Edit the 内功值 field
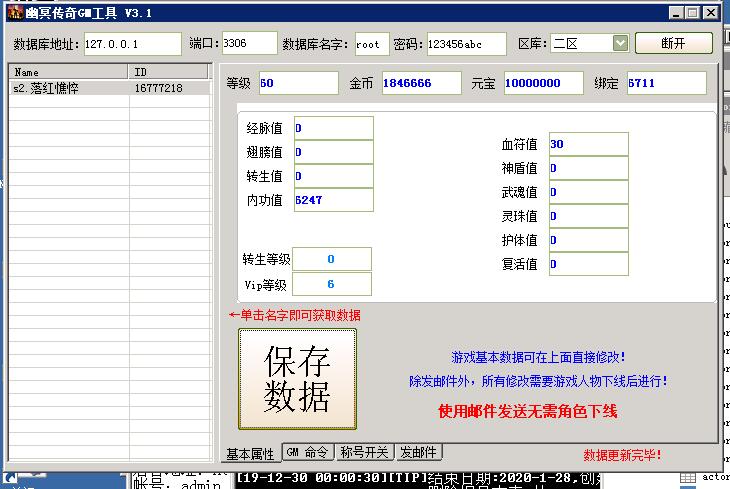Viewport: 730px width, 489px height. [x=332, y=200]
